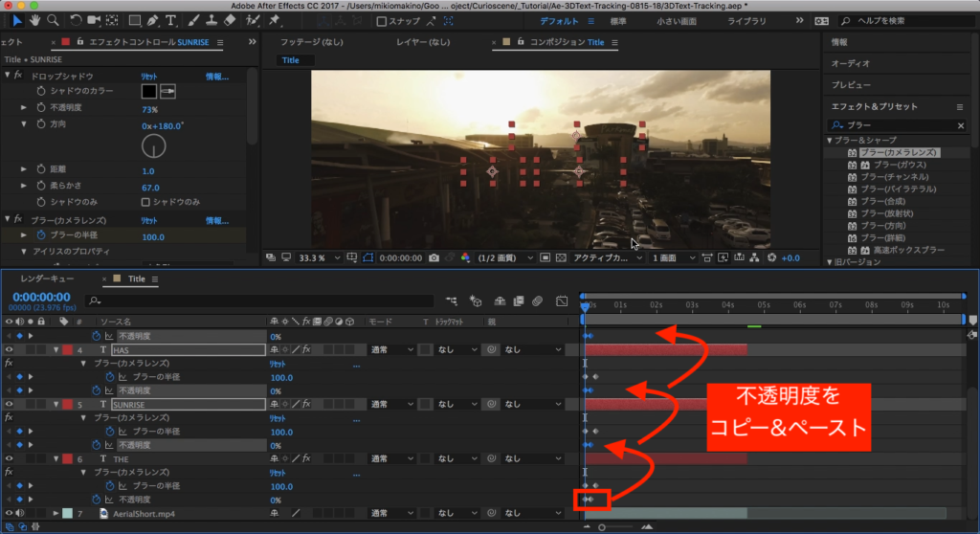
Task: Select the ライブラリ workspace
Action: 746,21
